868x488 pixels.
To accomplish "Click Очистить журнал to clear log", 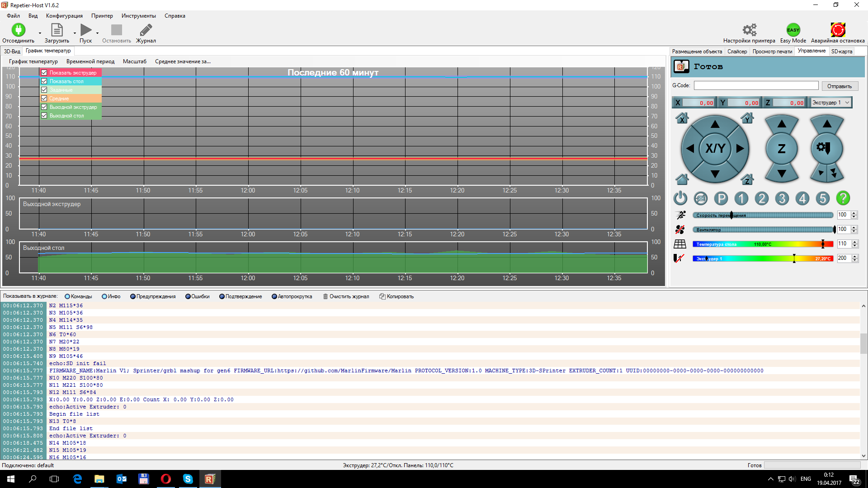I will pos(346,297).
